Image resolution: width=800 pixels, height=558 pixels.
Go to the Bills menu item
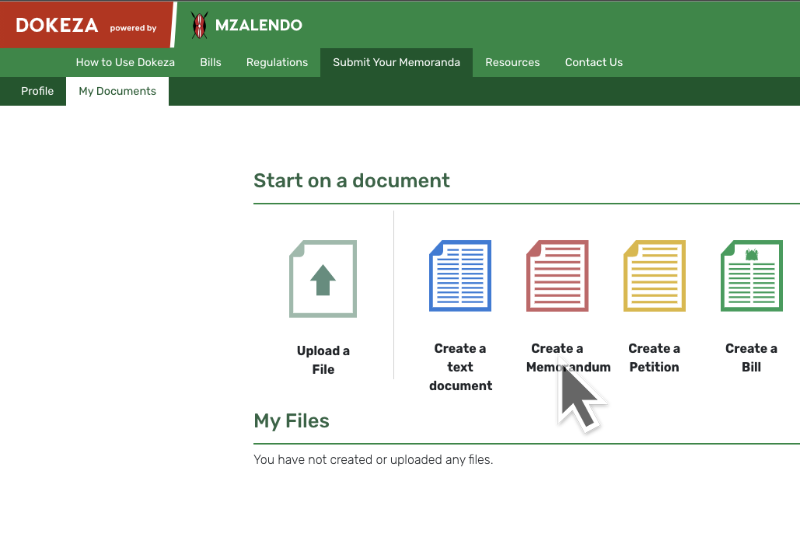tap(210, 62)
